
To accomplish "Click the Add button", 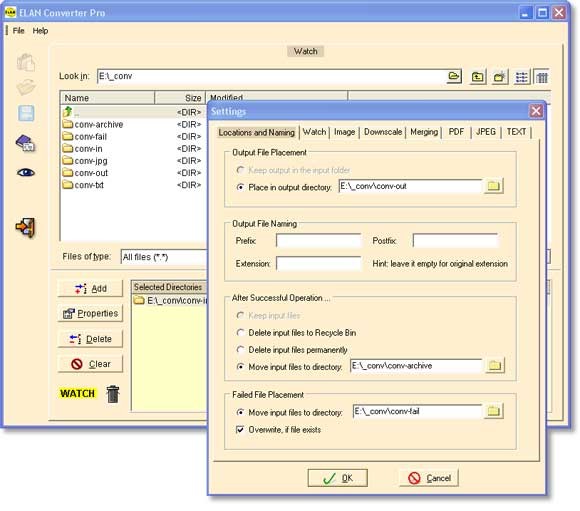I will pos(90,289).
